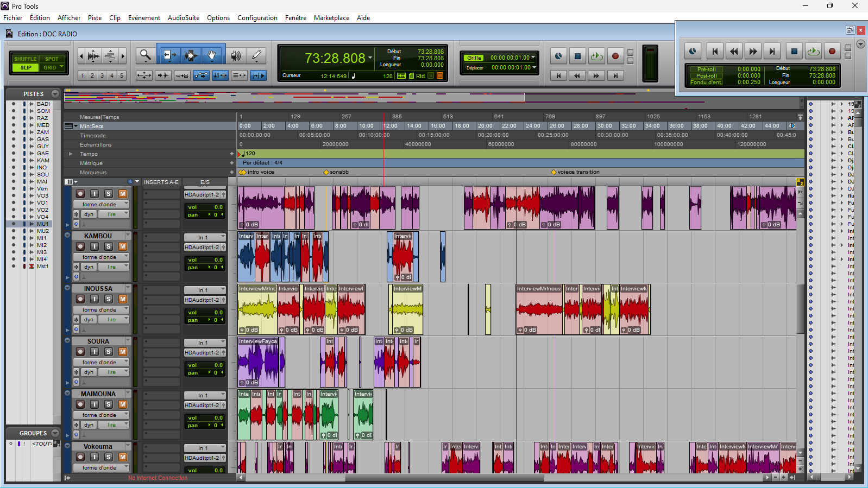Open main counter time format dropdown arrow

tap(370, 58)
